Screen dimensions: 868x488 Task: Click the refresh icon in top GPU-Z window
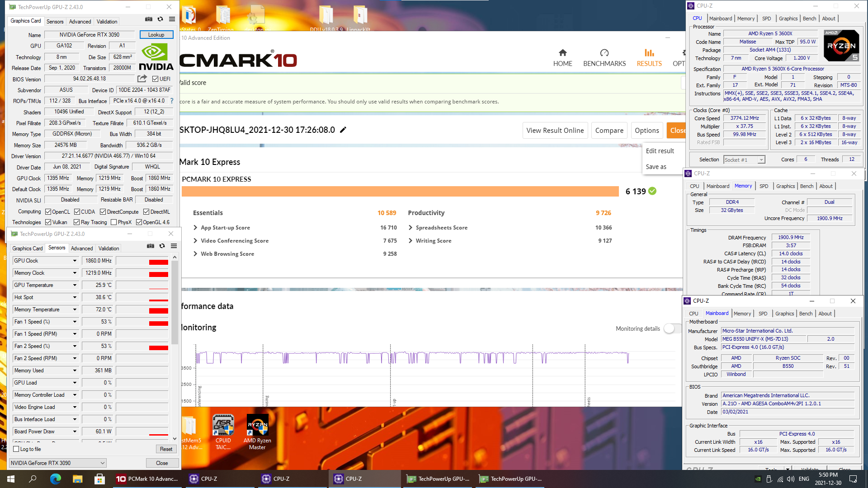160,19
